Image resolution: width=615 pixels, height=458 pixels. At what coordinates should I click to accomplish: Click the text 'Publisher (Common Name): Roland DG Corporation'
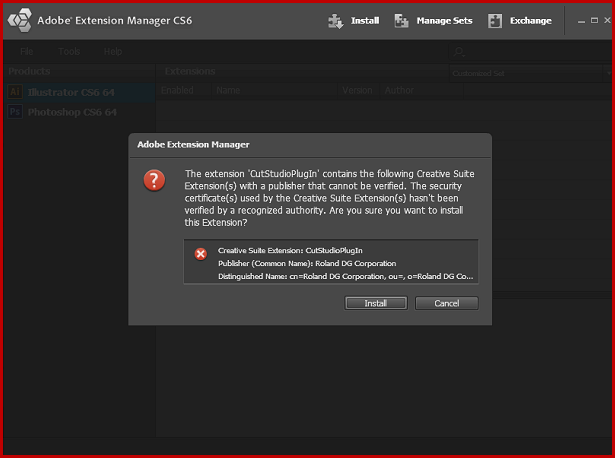[x=307, y=264]
